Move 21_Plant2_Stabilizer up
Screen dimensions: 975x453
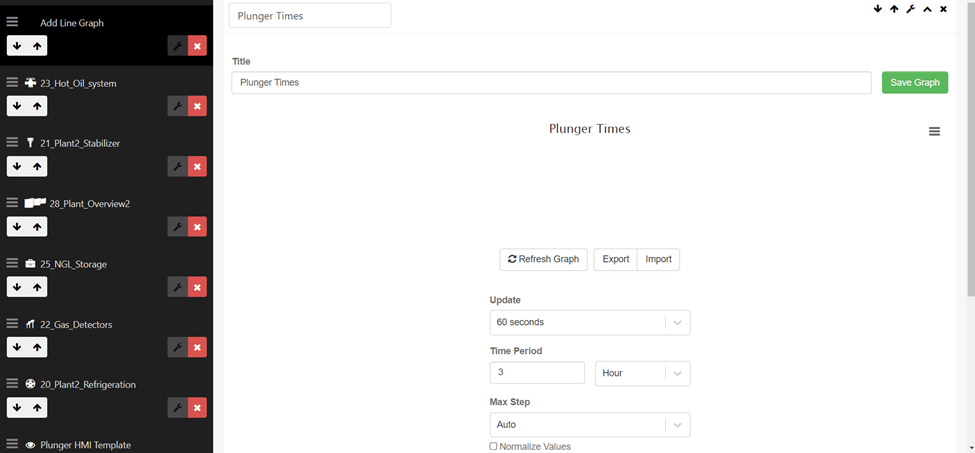[x=37, y=167]
